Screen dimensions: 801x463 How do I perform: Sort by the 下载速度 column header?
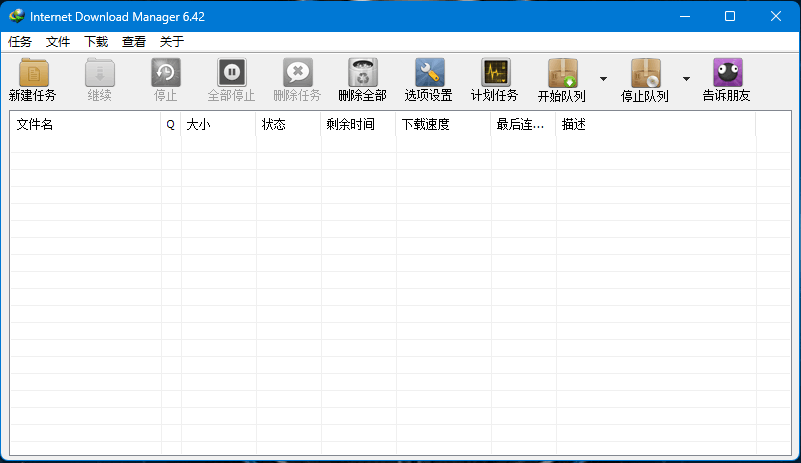[x=442, y=125]
